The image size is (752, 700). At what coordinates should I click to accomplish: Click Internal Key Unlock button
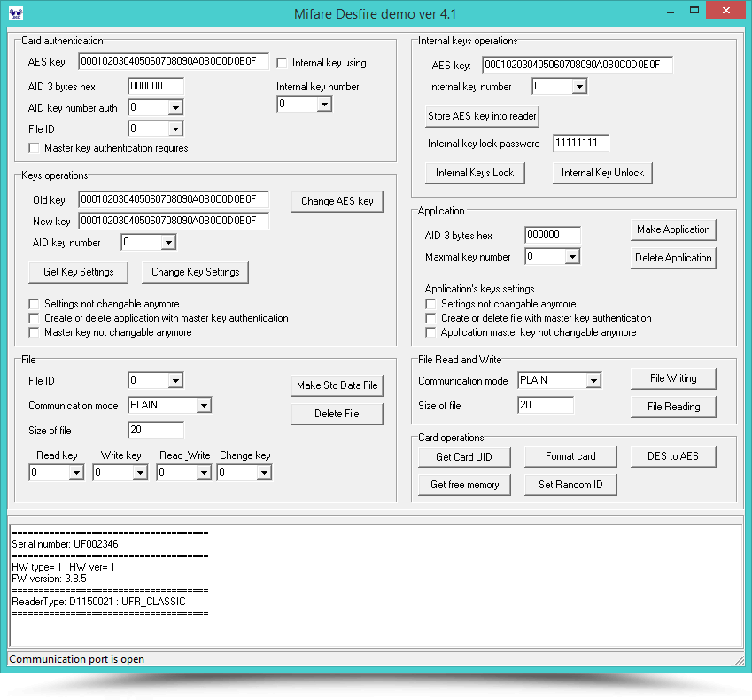click(602, 173)
